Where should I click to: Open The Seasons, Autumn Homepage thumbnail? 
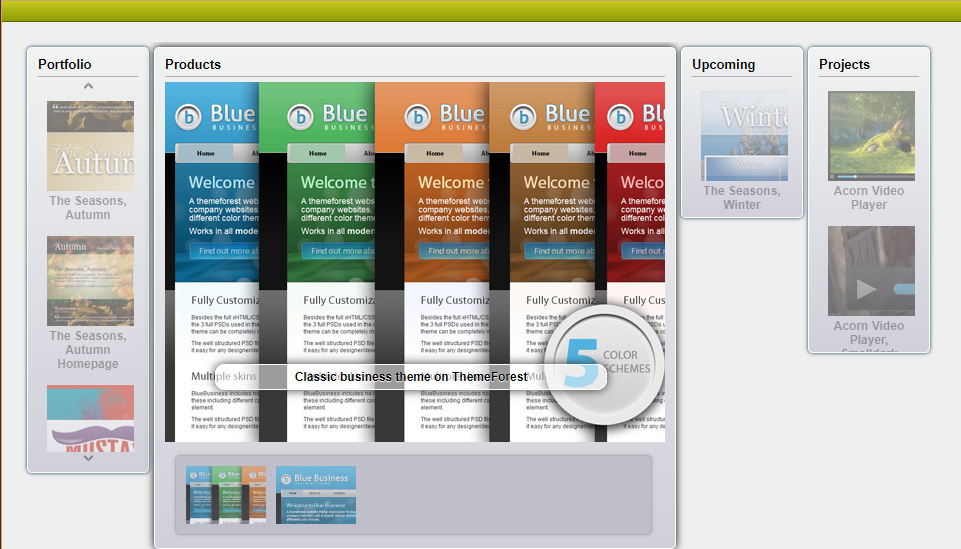tap(91, 281)
